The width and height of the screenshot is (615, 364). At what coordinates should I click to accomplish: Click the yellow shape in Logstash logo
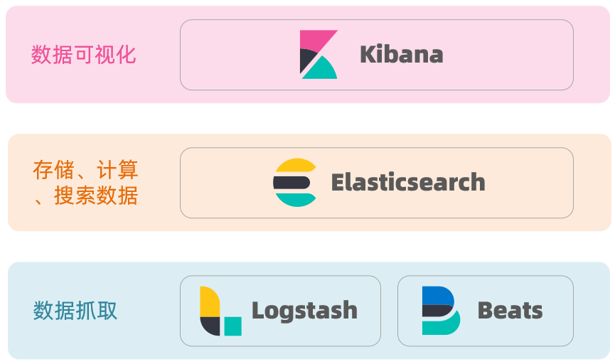209,301
